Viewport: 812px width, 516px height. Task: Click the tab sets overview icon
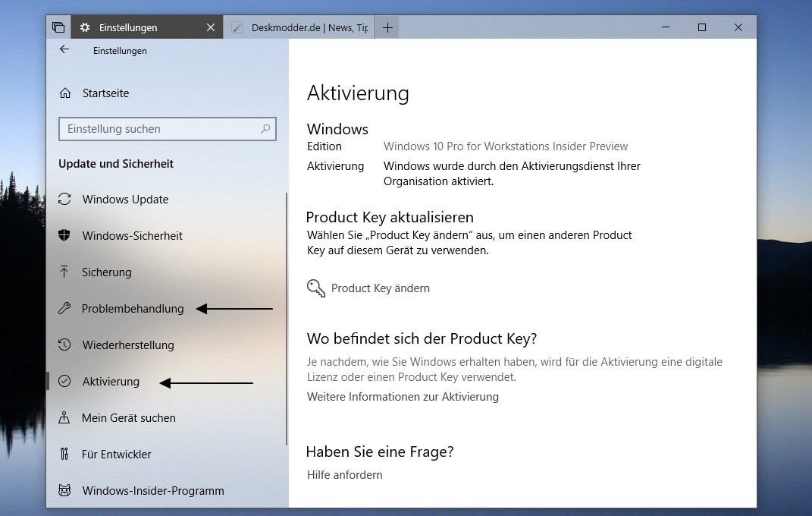58,27
